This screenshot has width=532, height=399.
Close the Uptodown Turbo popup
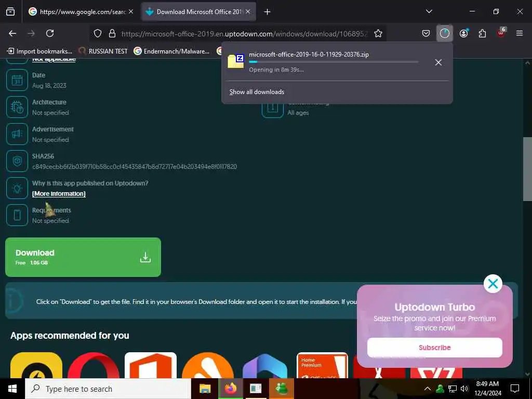click(x=493, y=284)
